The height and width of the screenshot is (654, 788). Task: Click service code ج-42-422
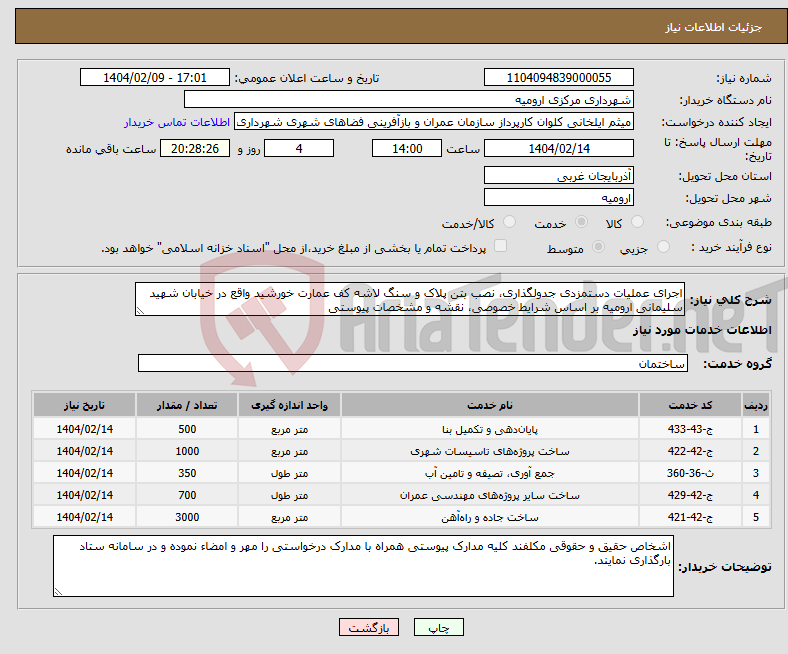point(690,451)
